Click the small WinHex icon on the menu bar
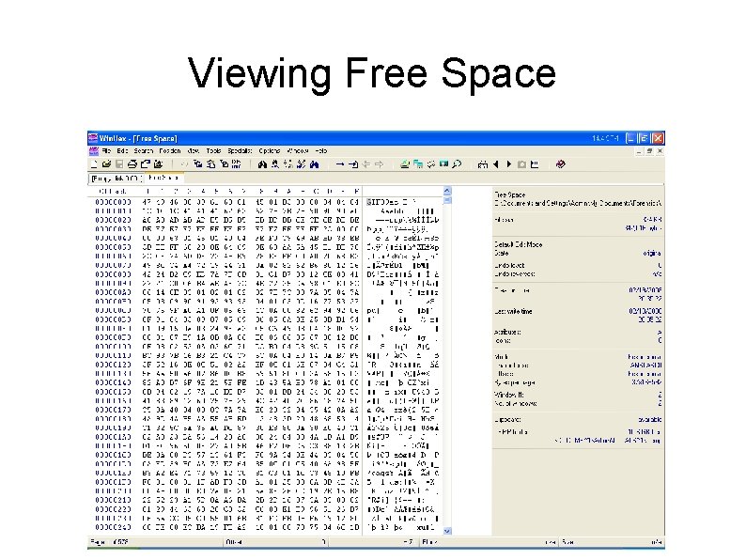The width and height of the screenshot is (746, 560). pyautogui.click(x=93, y=151)
